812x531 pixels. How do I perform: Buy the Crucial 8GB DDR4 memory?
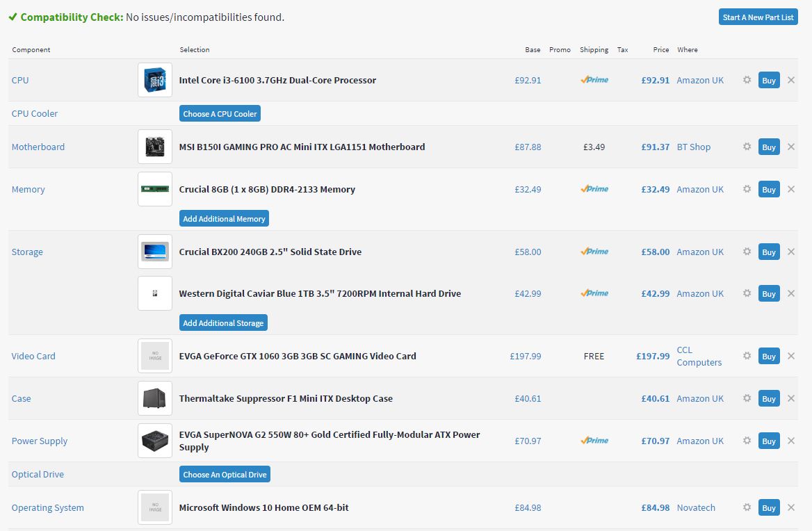[768, 189]
